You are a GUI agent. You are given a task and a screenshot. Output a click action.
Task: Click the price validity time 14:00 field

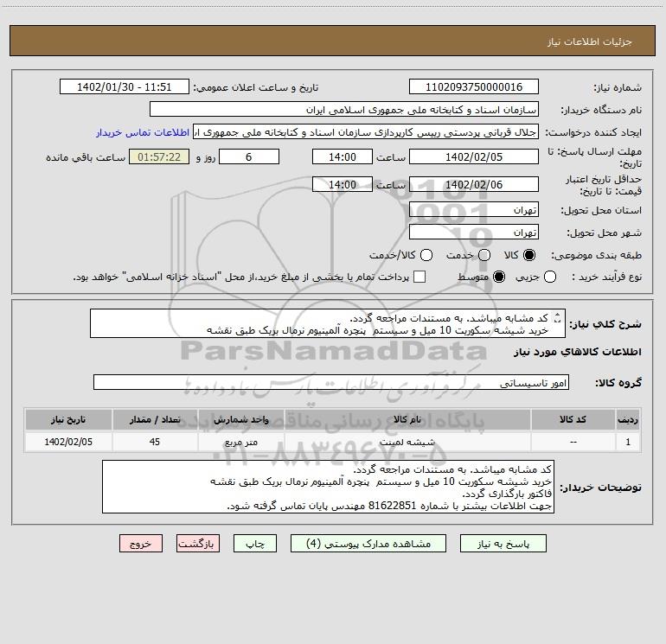click(343, 184)
